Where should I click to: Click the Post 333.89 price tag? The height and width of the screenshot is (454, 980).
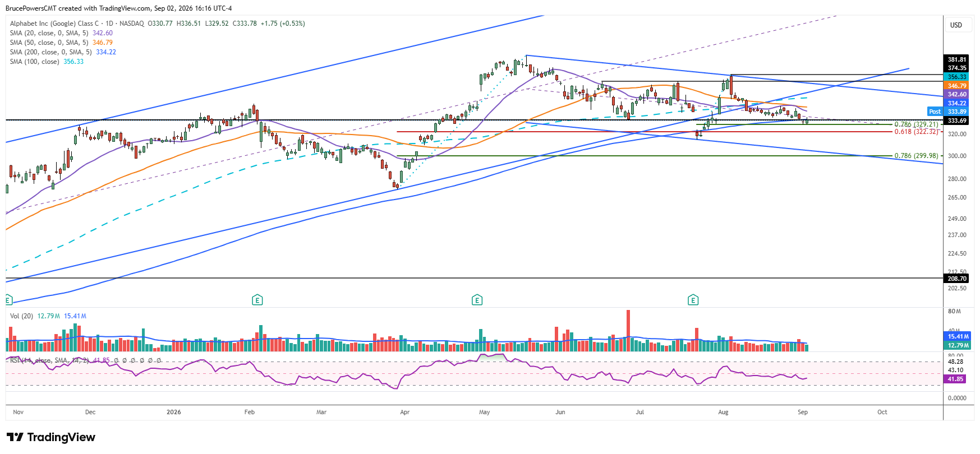click(949, 112)
